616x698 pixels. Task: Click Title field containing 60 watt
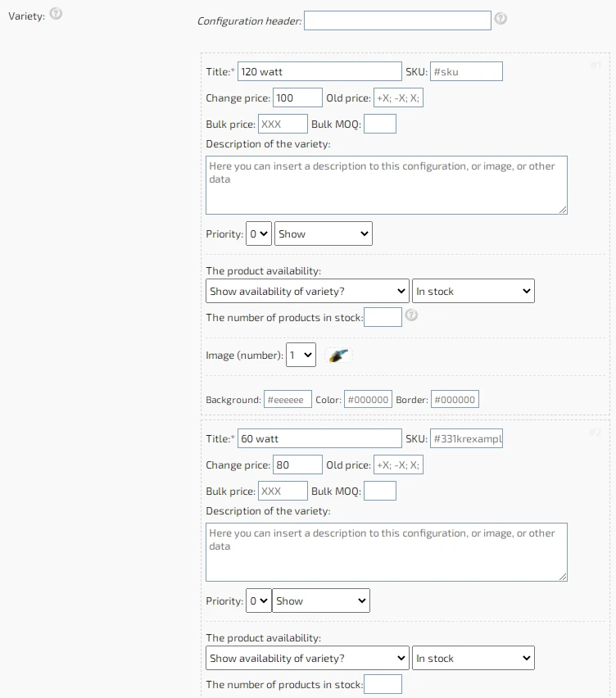tap(319, 438)
